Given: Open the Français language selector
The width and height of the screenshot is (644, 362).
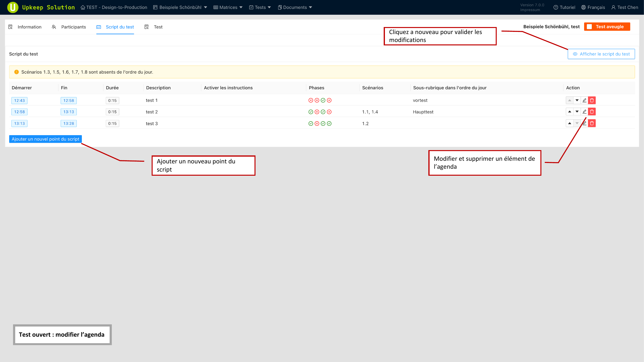Looking at the screenshot, I should [x=593, y=7].
